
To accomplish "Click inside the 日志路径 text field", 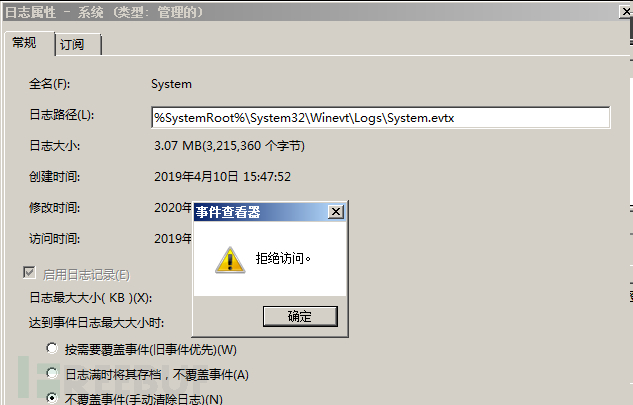I will (x=381, y=118).
